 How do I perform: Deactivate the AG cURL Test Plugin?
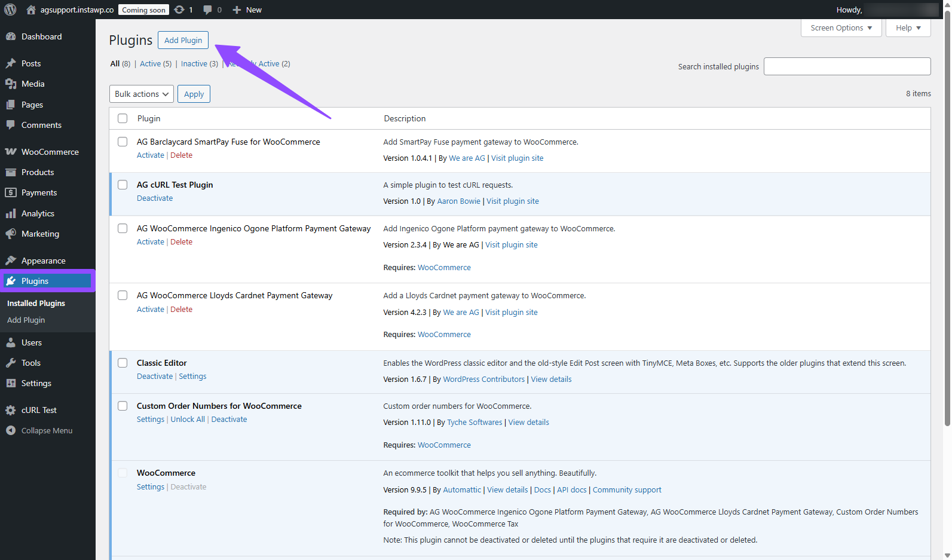point(155,198)
